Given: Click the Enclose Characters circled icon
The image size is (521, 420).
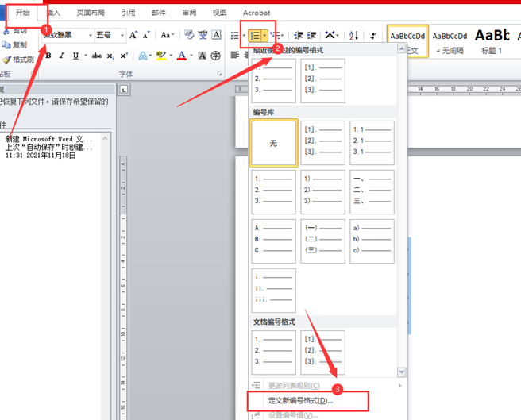Looking at the screenshot, I should [x=216, y=56].
